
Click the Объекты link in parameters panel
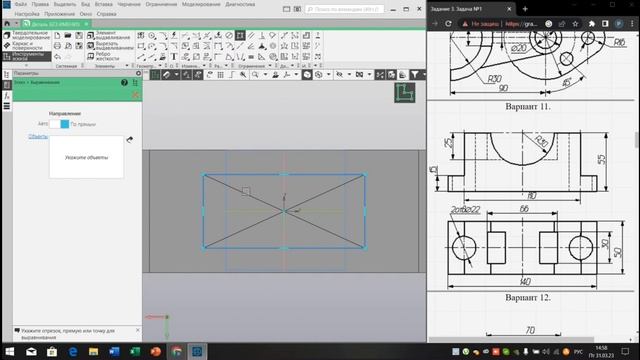[x=38, y=137]
